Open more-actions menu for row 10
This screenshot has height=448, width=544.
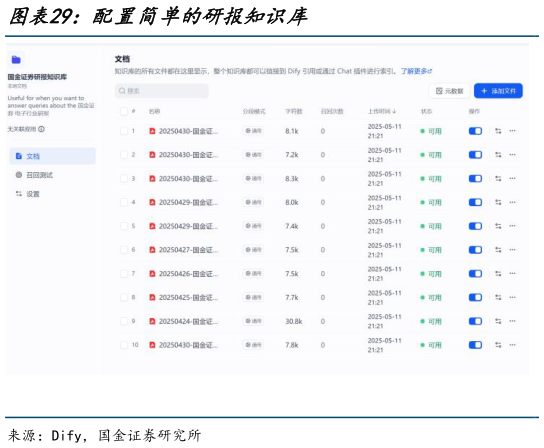512,345
